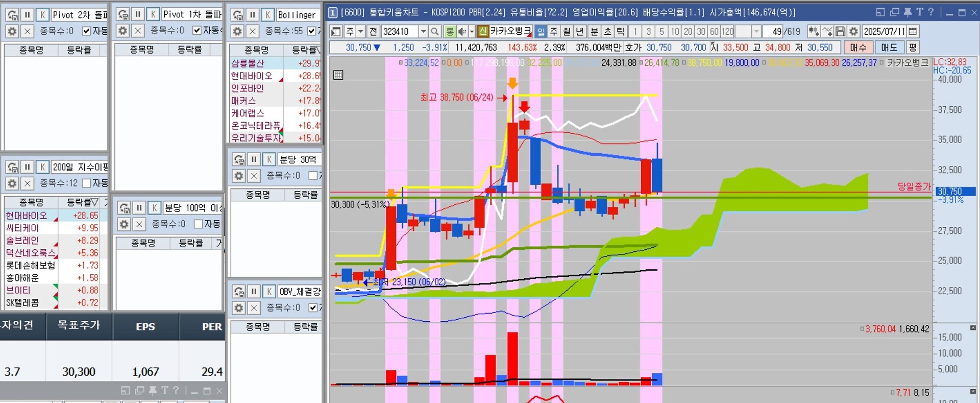
Task: Refresh the 분당 100억 condition search panel
Action: pos(124,208)
